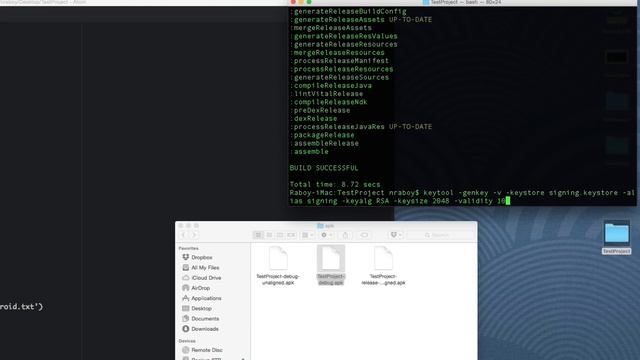Click the Applications sidebar icon
The height and width of the screenshot is (360, 640).
tap(186, 298)
